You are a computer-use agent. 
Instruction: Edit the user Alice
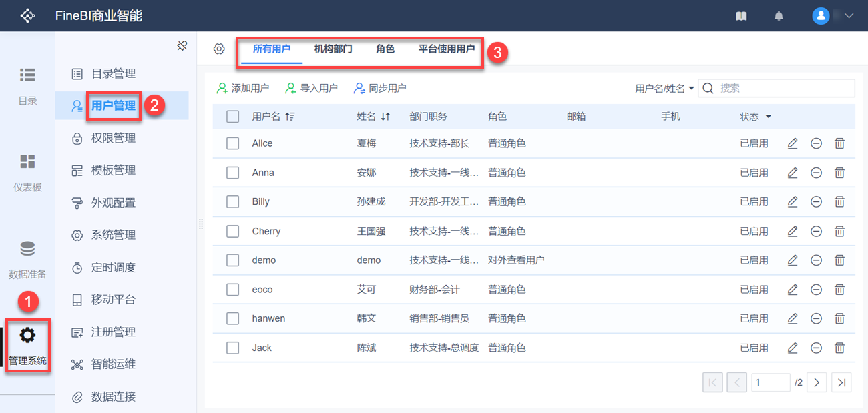pyautogui.click(x=793, y=143)
